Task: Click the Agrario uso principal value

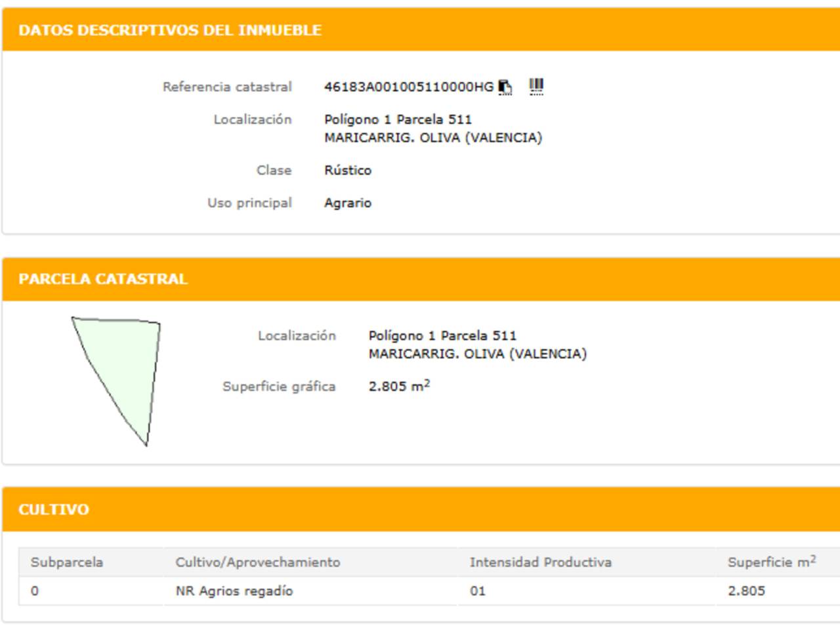Action: point(348,203)
